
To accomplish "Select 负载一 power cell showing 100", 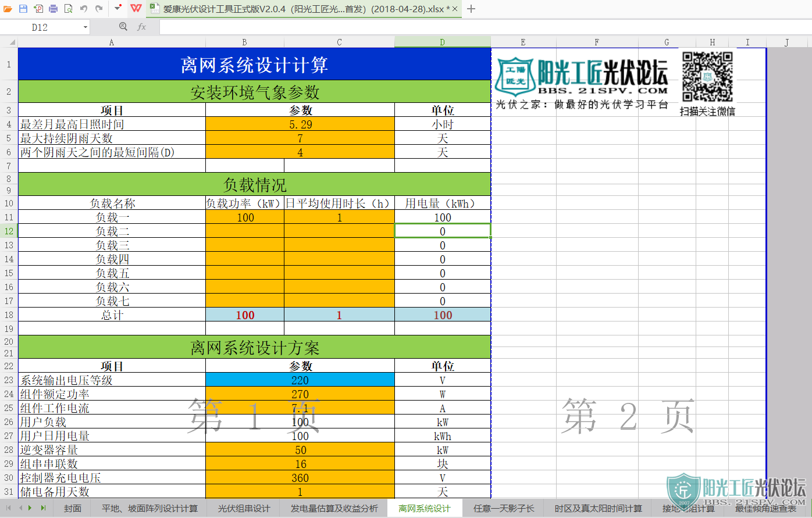I will [245, 217].
